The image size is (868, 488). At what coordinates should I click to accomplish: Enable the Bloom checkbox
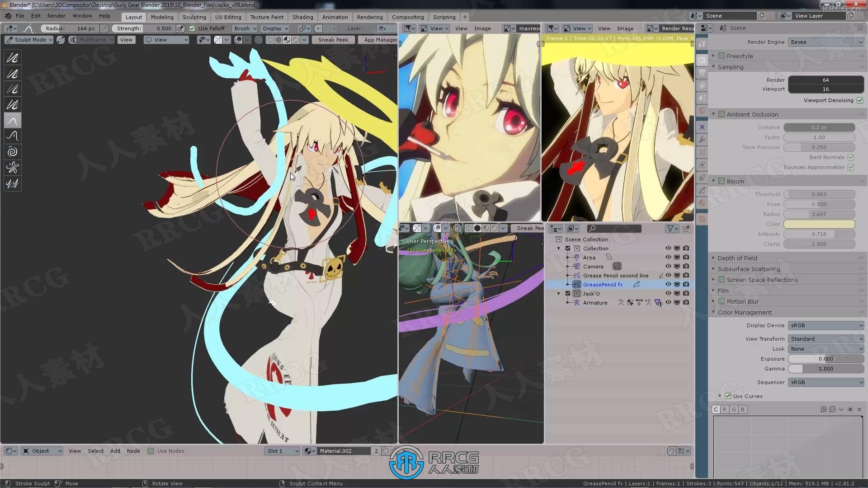(x=722, y=181)
